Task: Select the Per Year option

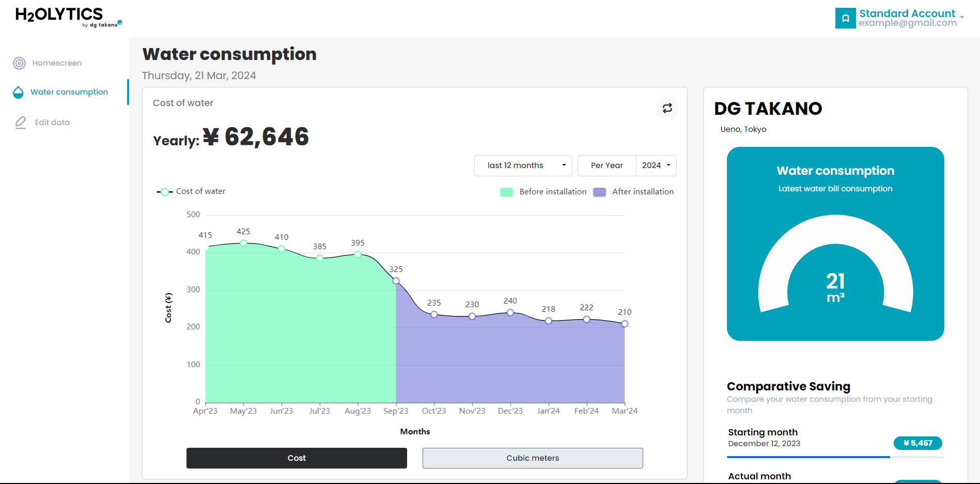Action: point(606,165)
